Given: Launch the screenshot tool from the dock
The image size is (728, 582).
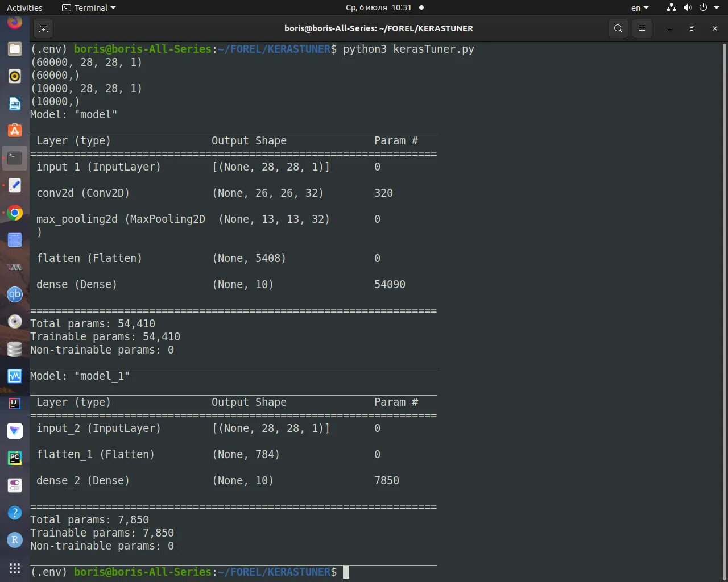Looking at the screenshot, I should tap(15, 240).
